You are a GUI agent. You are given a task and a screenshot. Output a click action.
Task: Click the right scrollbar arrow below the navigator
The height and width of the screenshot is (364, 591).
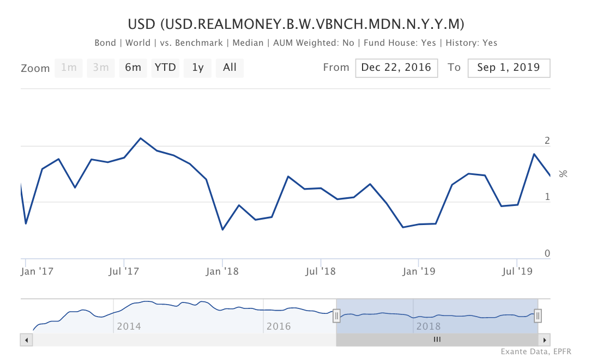click(x=545, y=339)
